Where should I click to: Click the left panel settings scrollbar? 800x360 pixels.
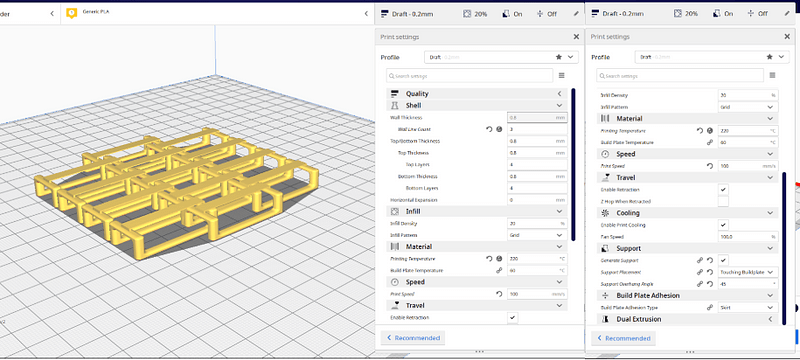[x=573, y=164]
